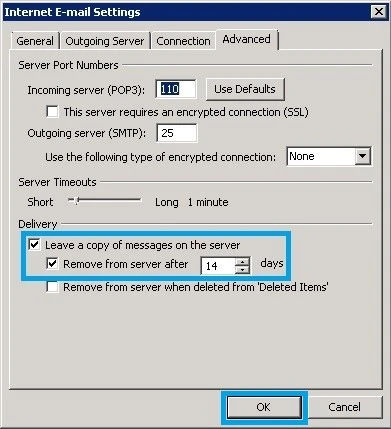The width and height of the screenshot is (391, 429).
Task: Click the Use Defaults button
Action: (x=245, y=89)
